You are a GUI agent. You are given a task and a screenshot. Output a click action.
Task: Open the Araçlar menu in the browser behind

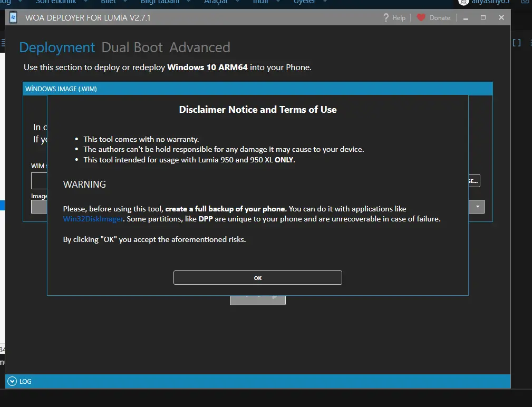click(x=216, y=2)
